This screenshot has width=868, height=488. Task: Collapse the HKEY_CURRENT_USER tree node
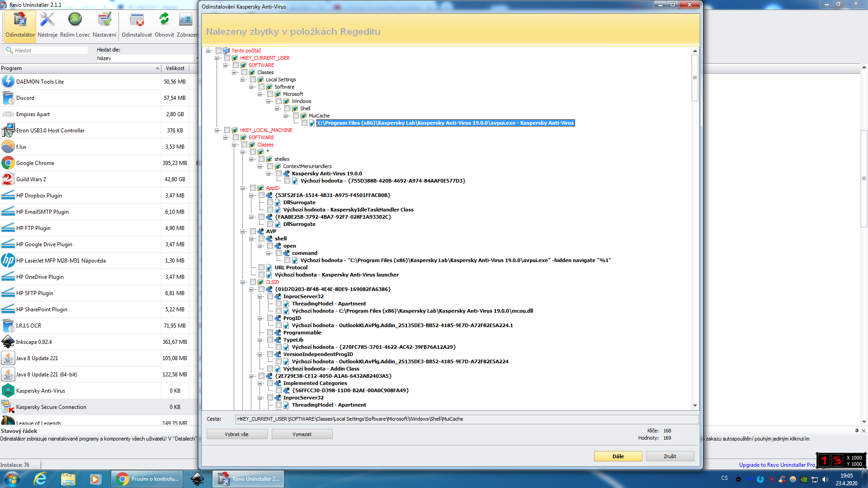(217, 58)
